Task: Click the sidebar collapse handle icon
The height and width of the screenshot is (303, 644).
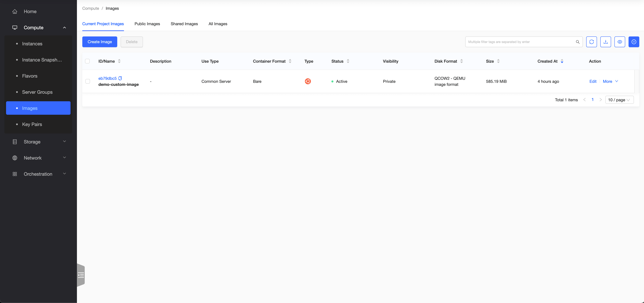Action: (81, 275)
